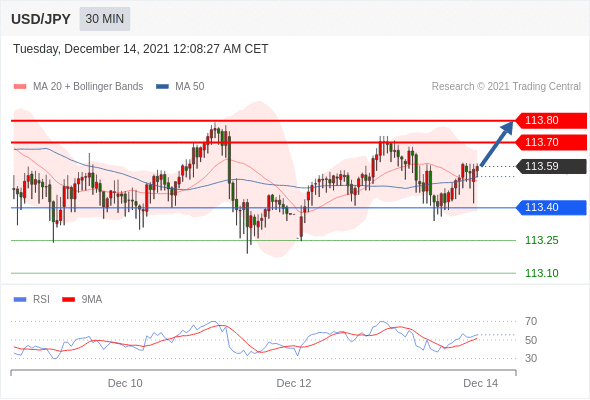Click the 113.10 support level label
This screenshot has width=590, height=400.
pyautogui.click(x=541, y=273)
